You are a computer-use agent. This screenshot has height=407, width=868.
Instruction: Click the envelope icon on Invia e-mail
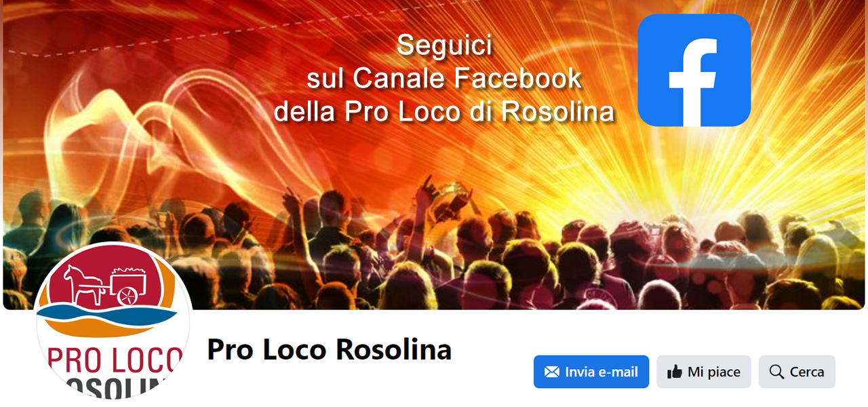click(x=552, y=372)
